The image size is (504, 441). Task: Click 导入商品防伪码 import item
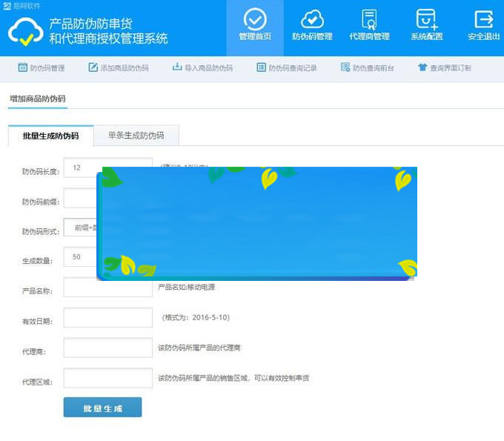click(x=202, y=68)
